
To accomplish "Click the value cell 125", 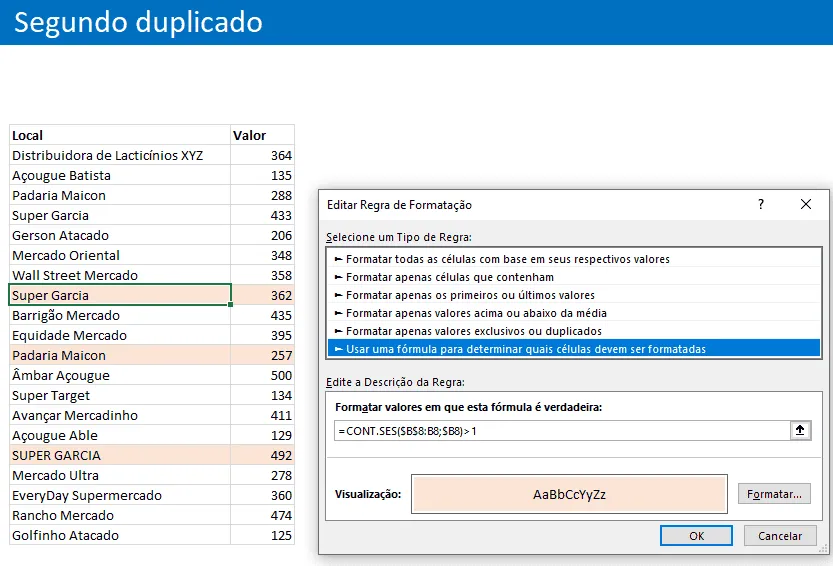I will click(x=262, y=535).
